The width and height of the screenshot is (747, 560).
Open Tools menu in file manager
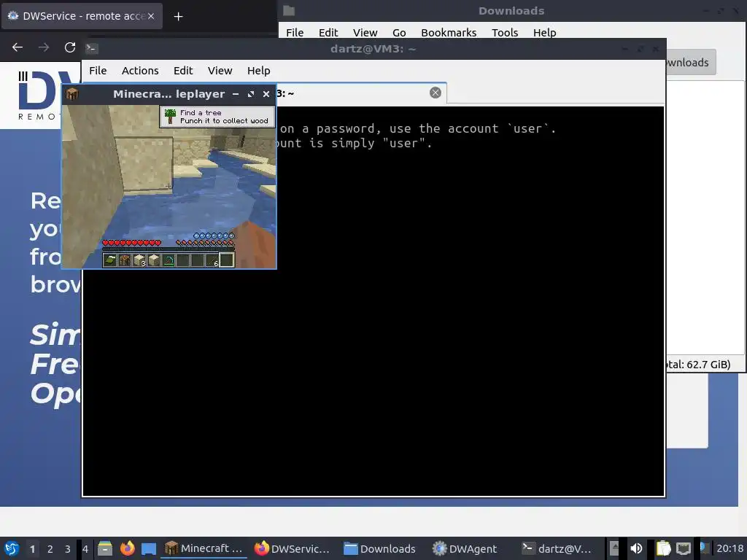point(505,32)
